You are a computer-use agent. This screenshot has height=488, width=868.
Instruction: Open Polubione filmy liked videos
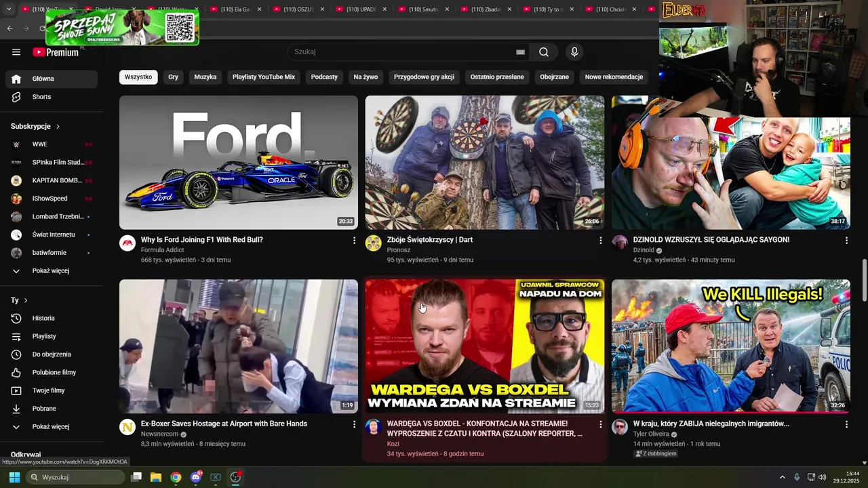tap(52, 373)
